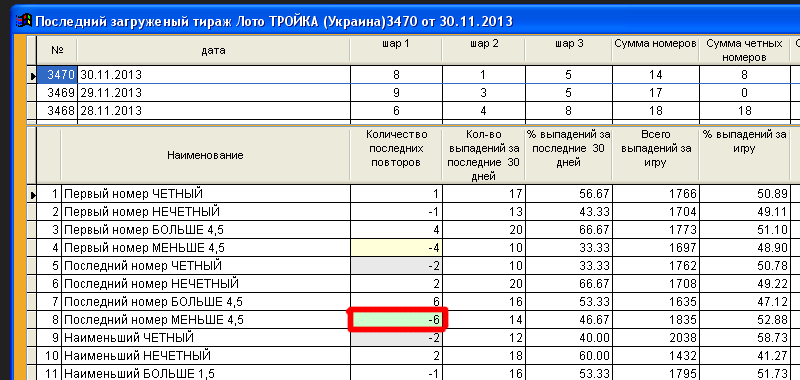Click even sum 0 for draw 3469

(744, 93)
